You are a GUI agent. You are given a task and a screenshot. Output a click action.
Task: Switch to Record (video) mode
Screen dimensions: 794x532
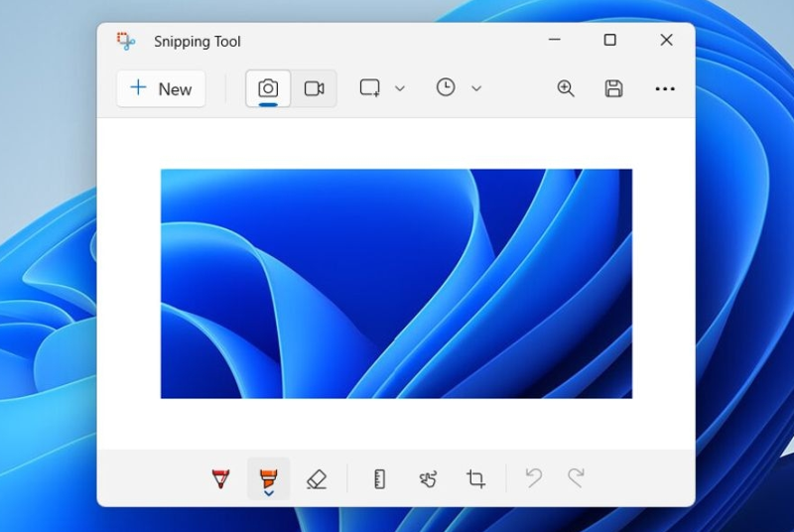point(314,88)
